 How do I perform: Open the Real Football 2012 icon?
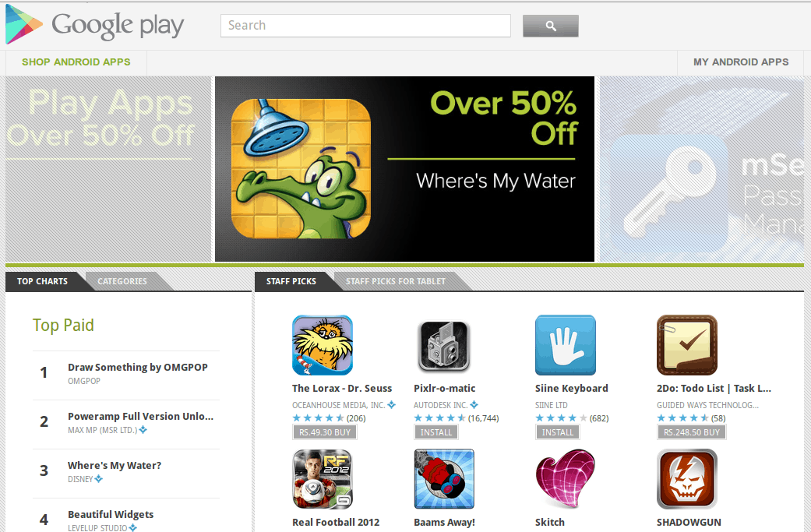tap(323, 479)
